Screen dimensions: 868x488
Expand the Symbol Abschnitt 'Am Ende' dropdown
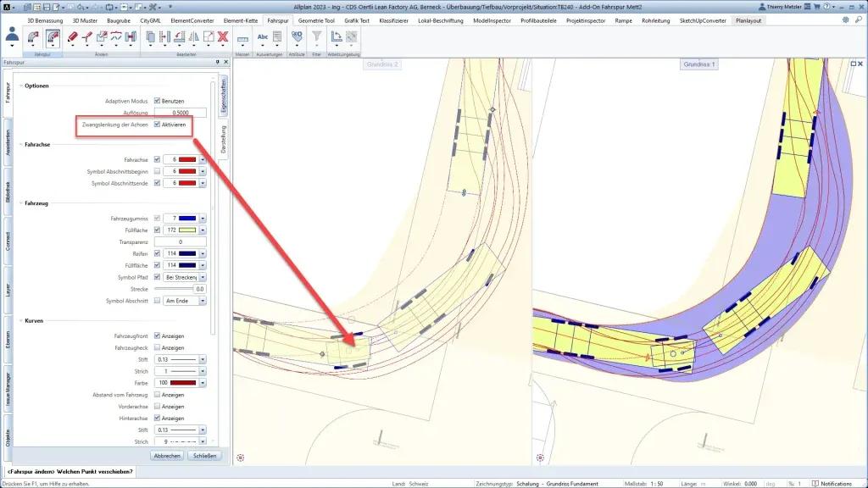click(203, 301)
